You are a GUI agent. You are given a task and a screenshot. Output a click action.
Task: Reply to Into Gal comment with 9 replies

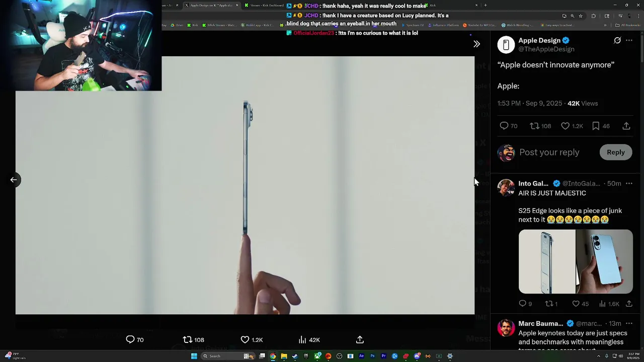pos(525,304)
